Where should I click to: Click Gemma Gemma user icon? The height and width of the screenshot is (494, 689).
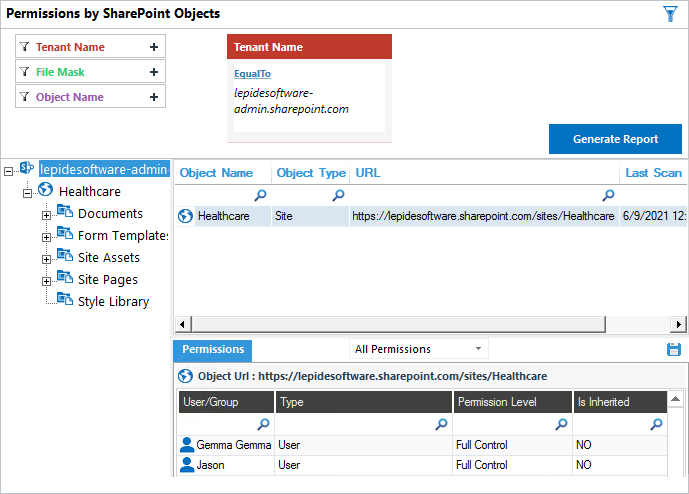point(187,445)
